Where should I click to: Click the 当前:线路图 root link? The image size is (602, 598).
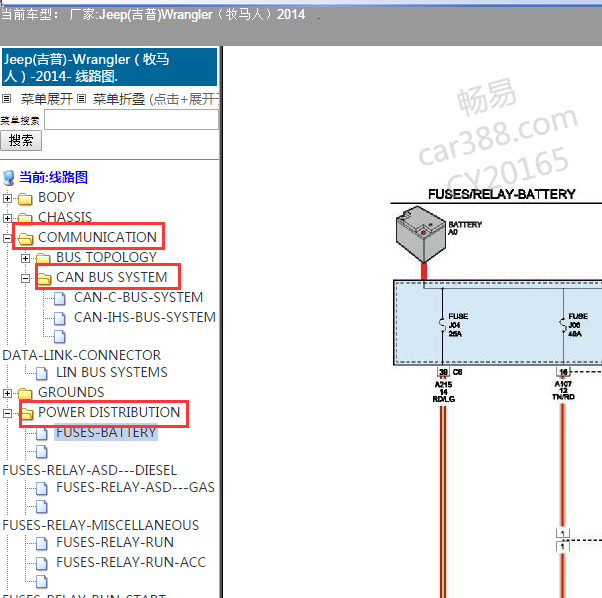[x=53, y=177]
